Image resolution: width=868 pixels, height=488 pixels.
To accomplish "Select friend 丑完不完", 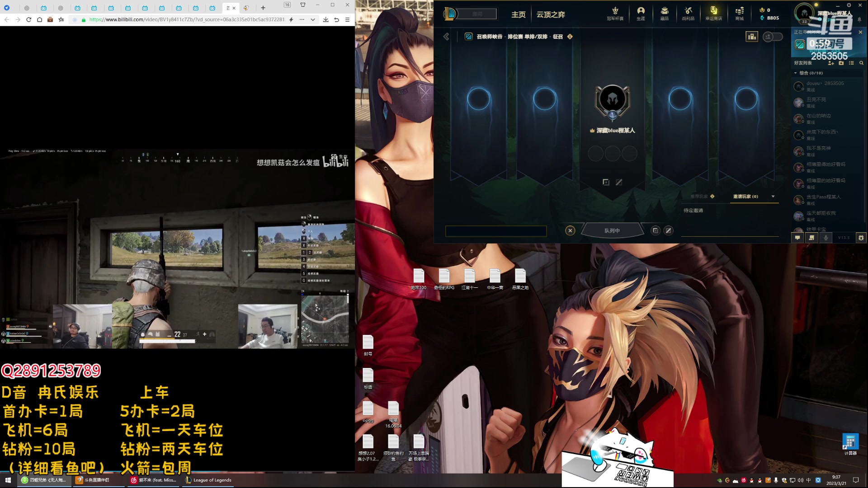I will (x=828, y=102).
